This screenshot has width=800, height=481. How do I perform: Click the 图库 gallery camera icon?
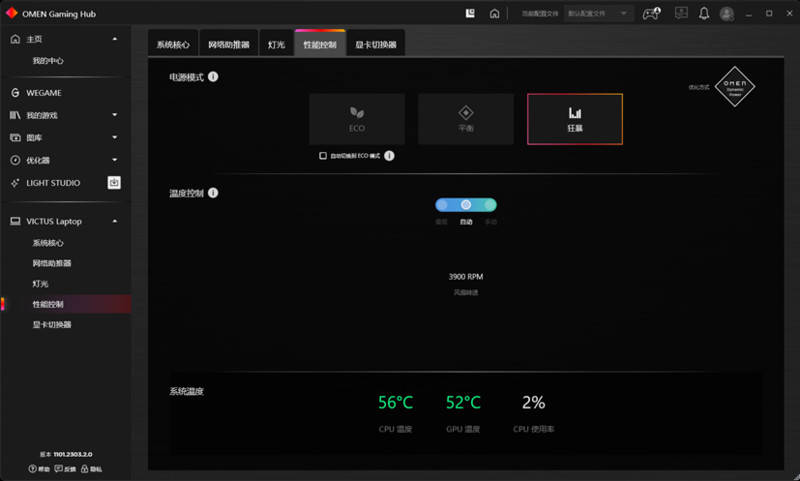coord(15,138)
